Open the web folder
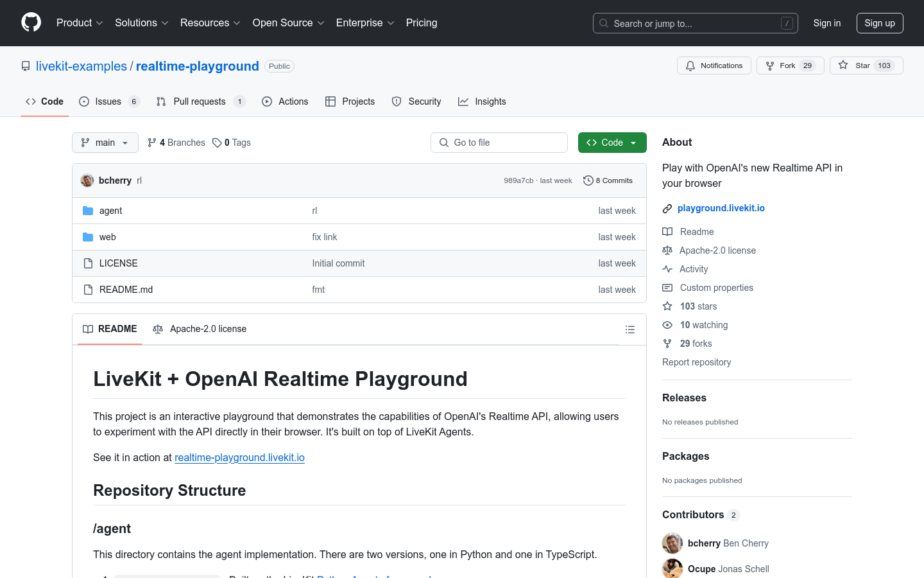This screenshot has width=924, height=578. [108, 237]
